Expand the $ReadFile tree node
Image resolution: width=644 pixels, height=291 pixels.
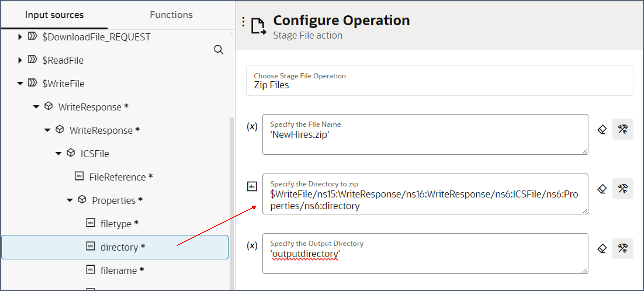20,60
